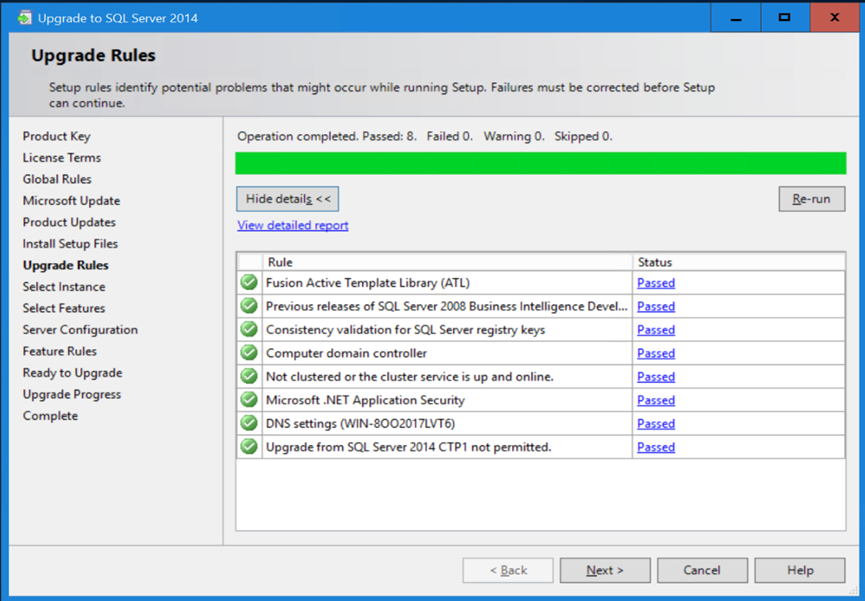Select Feature Rules step in sidebar
Viewport: 865px width, 601px height.
[60, 352]
